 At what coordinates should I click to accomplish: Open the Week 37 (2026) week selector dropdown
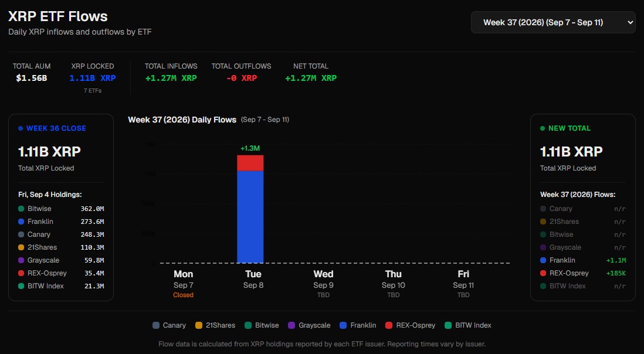[553, 22]
